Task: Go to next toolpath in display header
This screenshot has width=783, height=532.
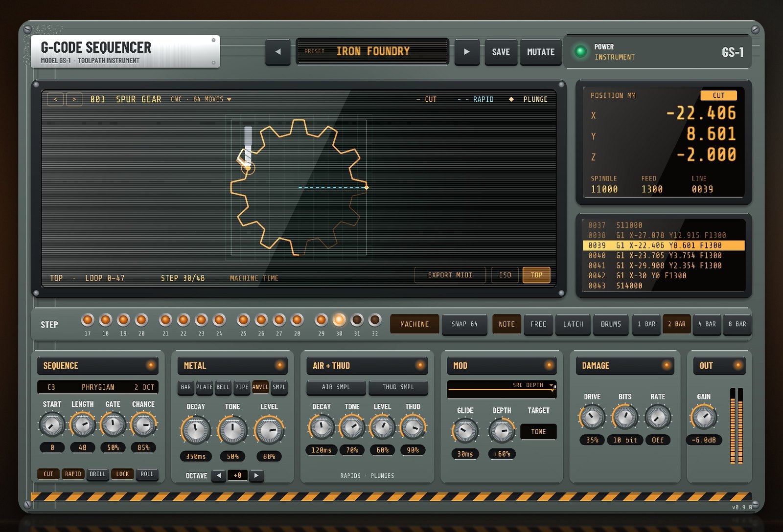Action: 74,99
